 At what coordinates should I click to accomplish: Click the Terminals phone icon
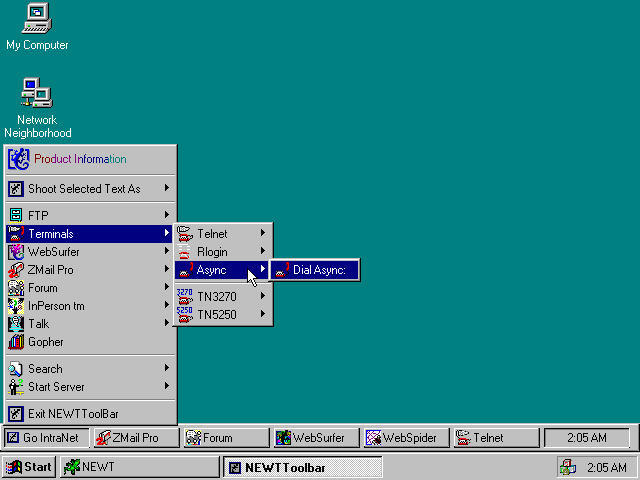(x=16, y=234)
